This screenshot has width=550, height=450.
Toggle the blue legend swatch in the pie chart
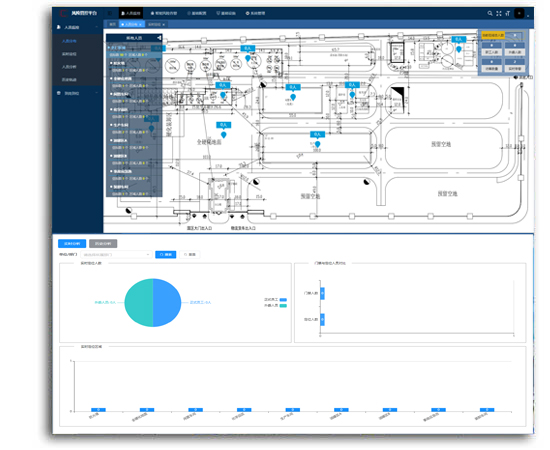point(283,300)
